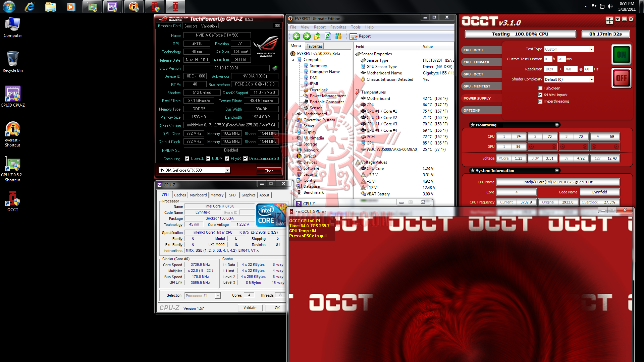The width and height of the screenshot is (644, 362).
Task: Open the Shader Complexity dropdown
Action: click(591, 79)
